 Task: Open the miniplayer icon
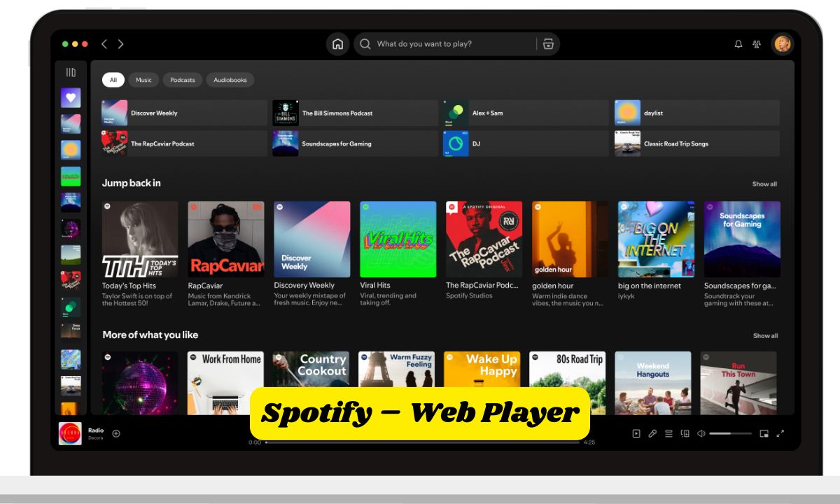click(x=764, y=433)
